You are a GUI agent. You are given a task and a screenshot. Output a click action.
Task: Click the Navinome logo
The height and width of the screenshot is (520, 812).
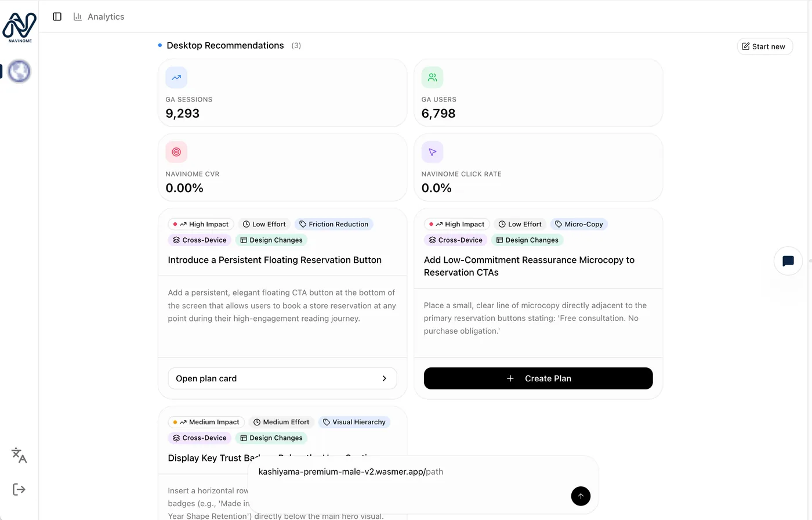click(20, 27)
